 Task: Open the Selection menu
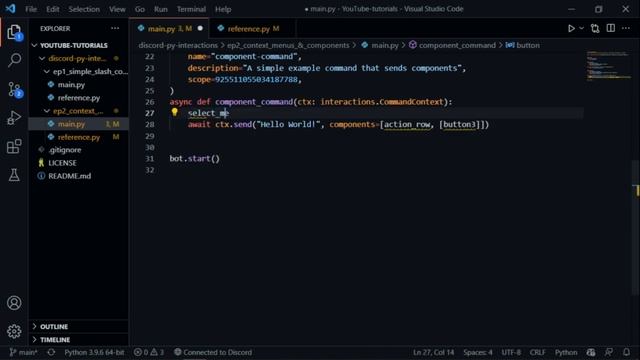[84, 9]
